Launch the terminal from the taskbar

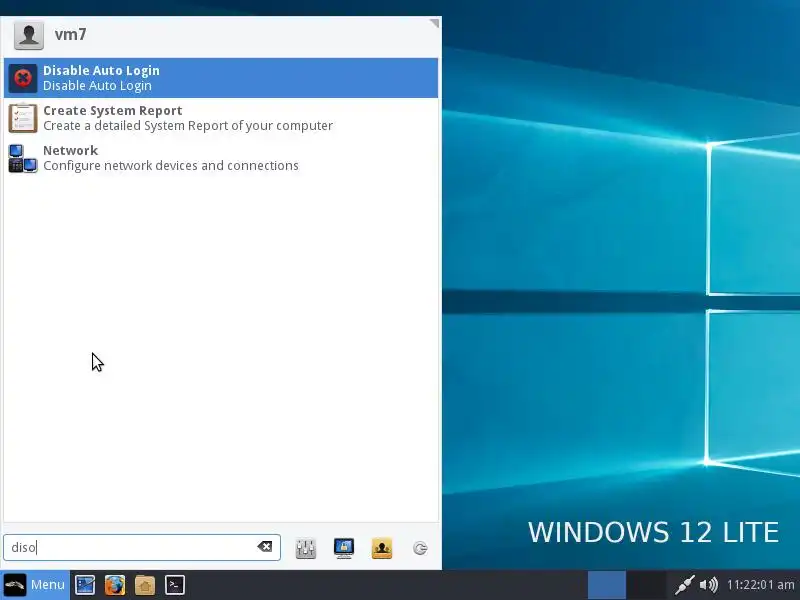click(174, 585)
